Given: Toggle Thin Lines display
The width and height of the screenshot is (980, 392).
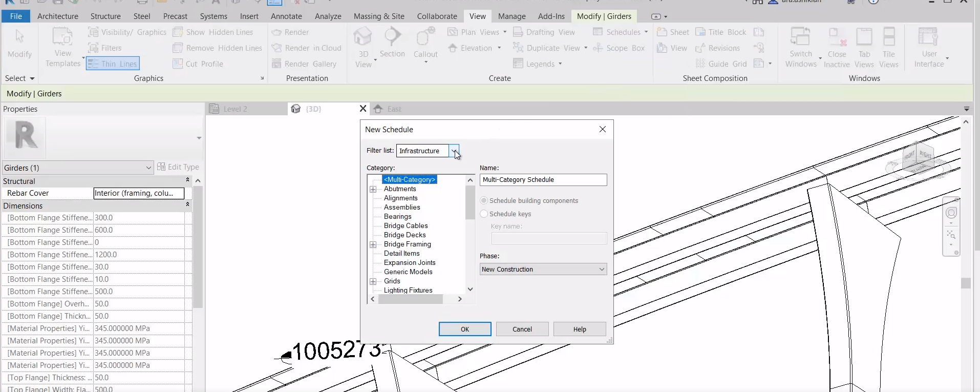Looking at the screenshot, I should click(113, 64).
